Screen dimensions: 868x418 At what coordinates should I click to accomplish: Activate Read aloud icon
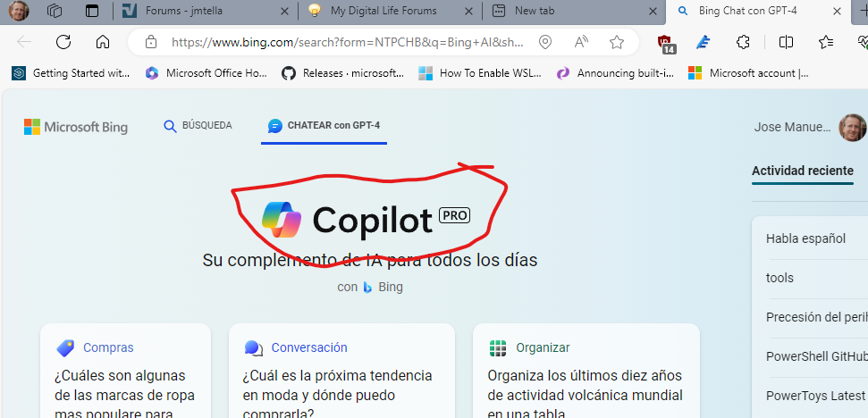[x=581, y=42]
